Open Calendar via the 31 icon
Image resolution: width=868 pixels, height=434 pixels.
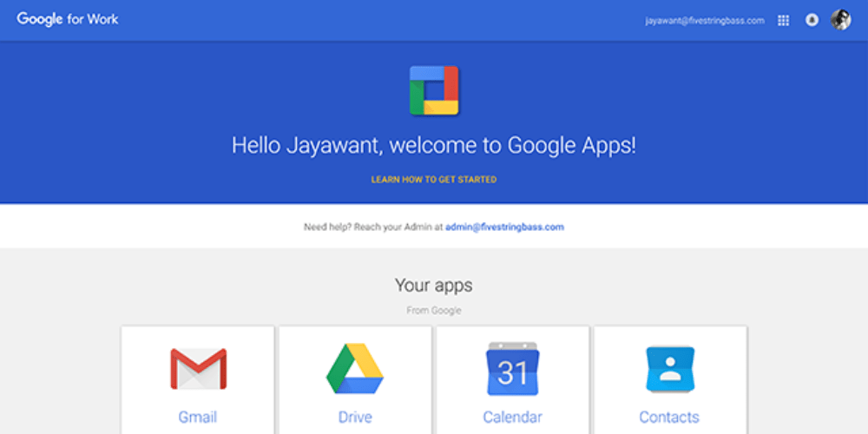tap(512, 369)
